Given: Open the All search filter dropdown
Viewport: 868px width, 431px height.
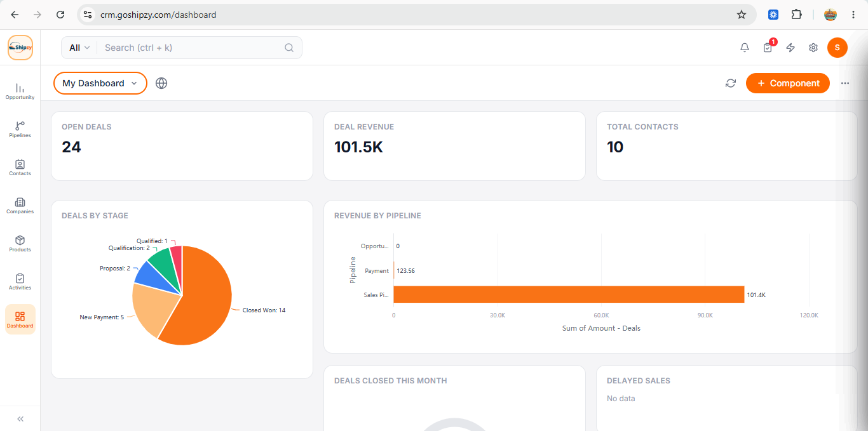Looking at the screenshot, I should point(79,48).
